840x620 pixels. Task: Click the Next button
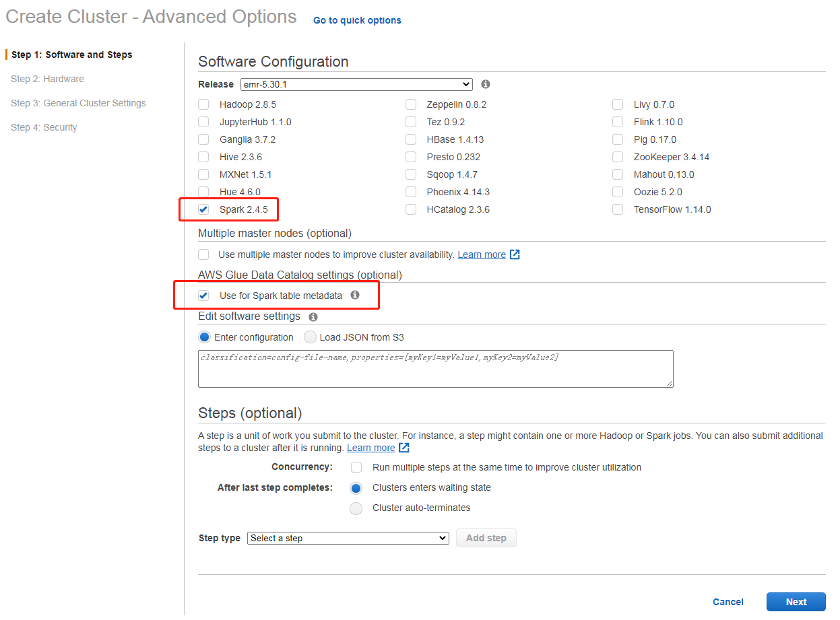[796, 602]
